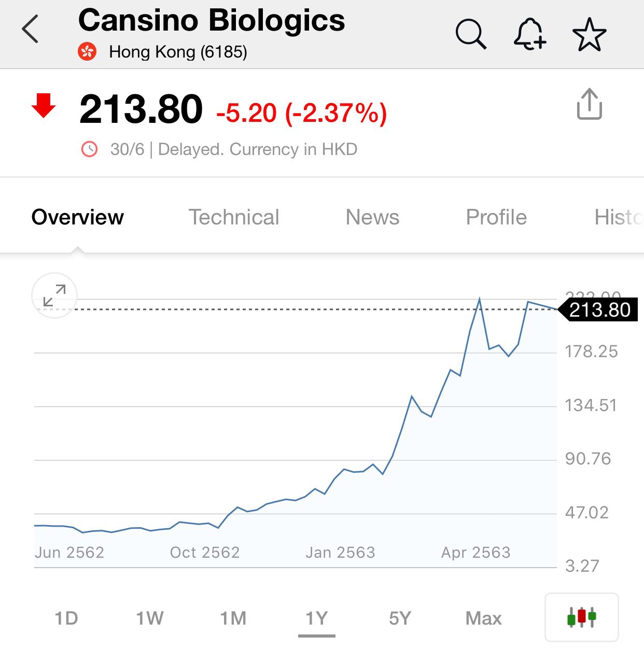Select the 1Y time range
The image size is (644, 650).
(x=316, y=618)
